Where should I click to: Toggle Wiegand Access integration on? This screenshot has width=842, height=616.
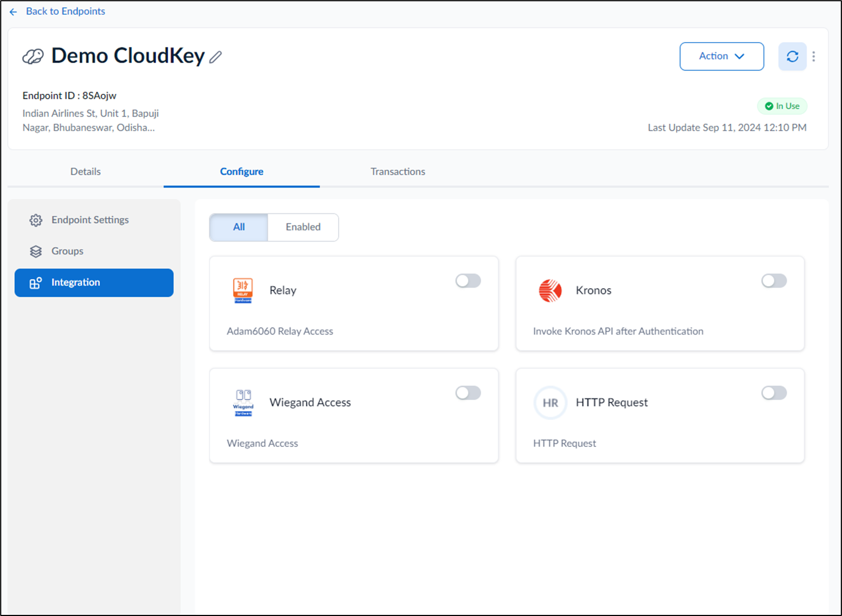[468, 393]
